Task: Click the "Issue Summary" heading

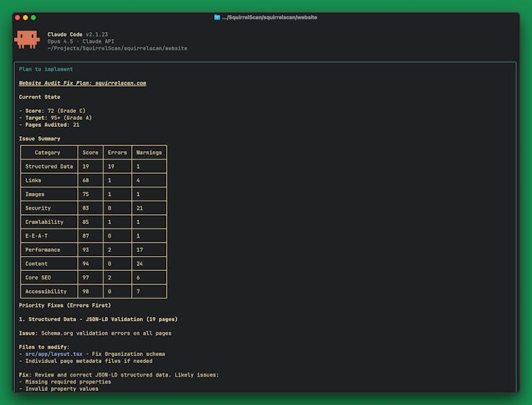Action: point(40,139)
